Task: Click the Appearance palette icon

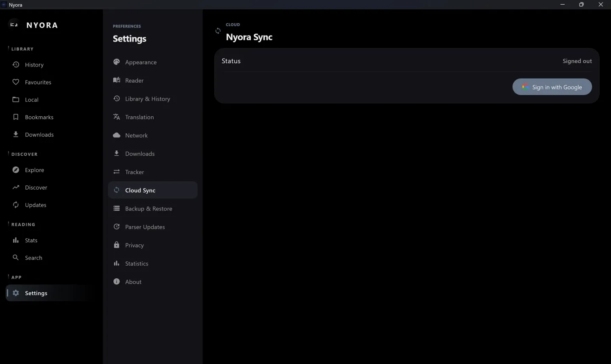Action: 117,62
